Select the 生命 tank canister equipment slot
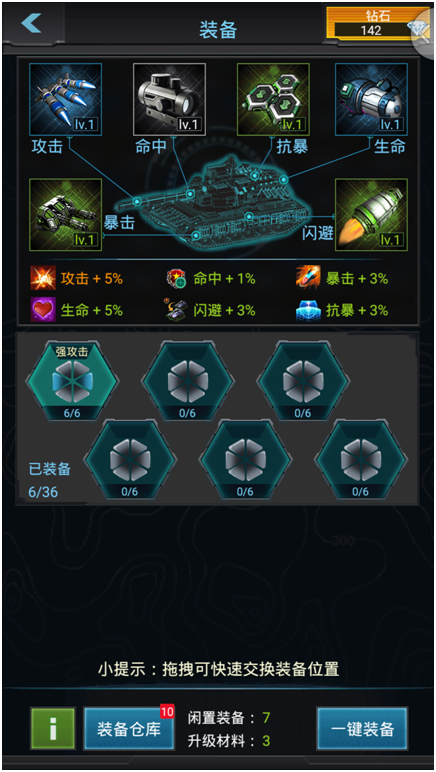 pyautogui.click(x=372, y=99)
